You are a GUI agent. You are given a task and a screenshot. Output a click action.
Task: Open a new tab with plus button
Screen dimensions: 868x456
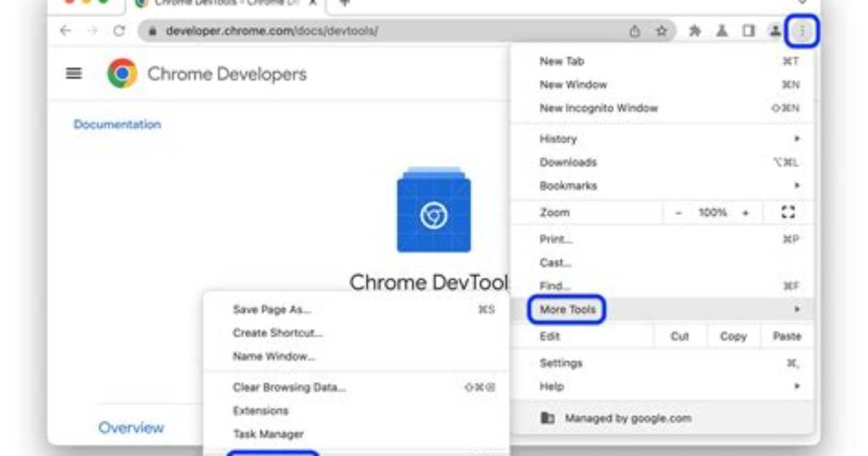coord(344,4)
